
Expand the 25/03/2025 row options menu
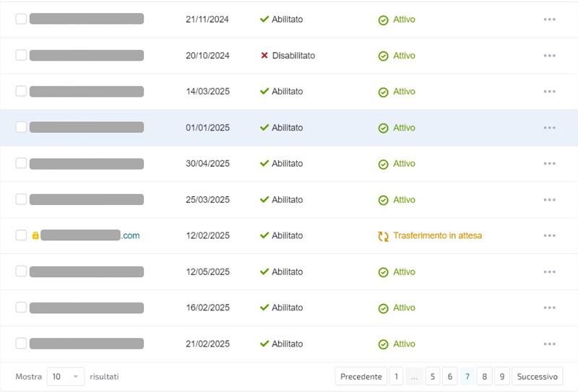[x=549, y=200]
